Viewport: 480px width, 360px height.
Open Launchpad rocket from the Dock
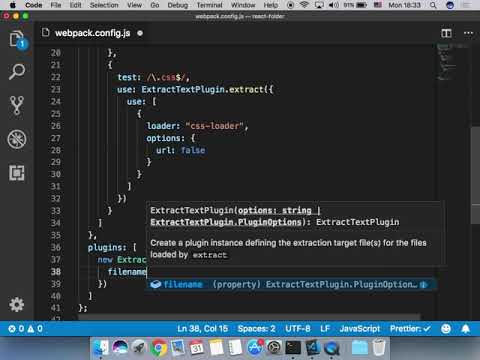pyautogui.click(x=139, y=348)
